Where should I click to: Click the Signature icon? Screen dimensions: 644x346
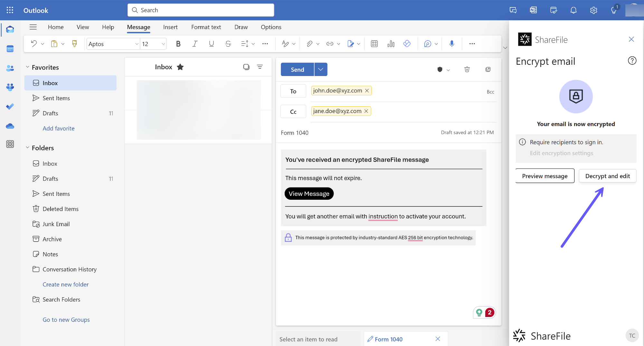pyautogui.click(x=351, y=44)
